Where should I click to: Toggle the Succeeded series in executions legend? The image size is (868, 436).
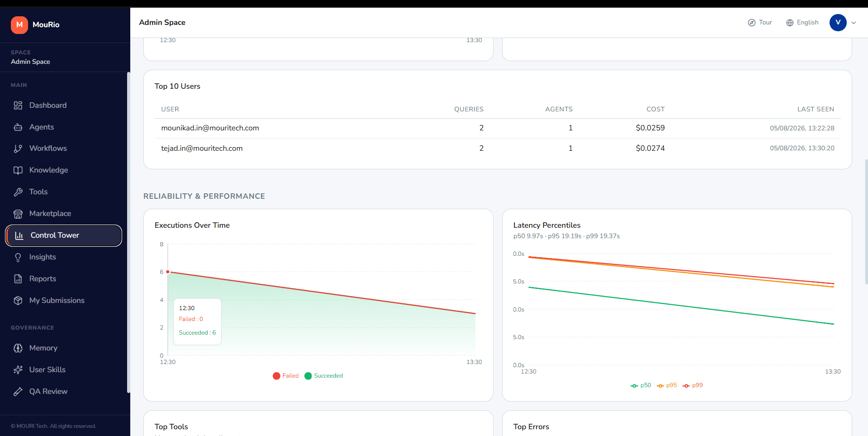coord(324,376)
